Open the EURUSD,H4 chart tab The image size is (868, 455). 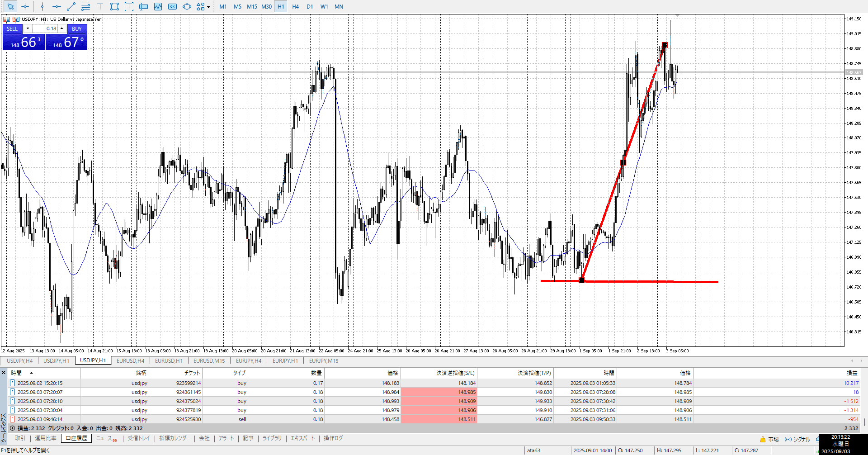pos(130,360)
